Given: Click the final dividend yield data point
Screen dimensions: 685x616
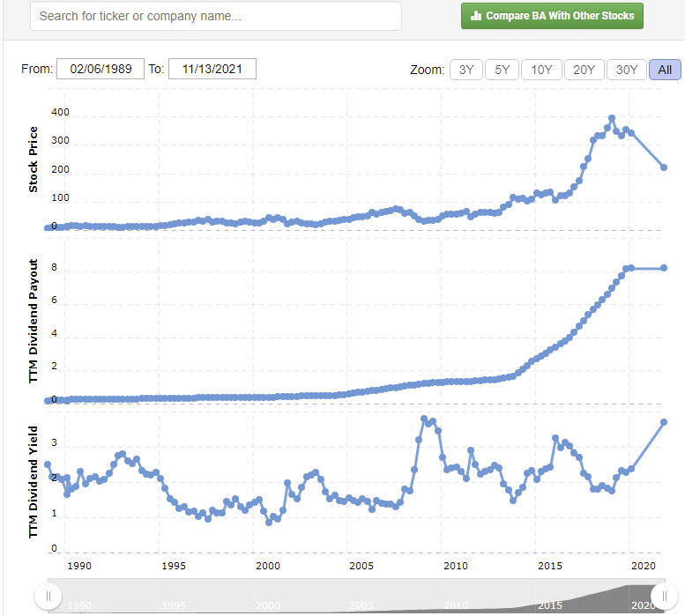Looking at the screenshot, I should click(x=664, y=422).
